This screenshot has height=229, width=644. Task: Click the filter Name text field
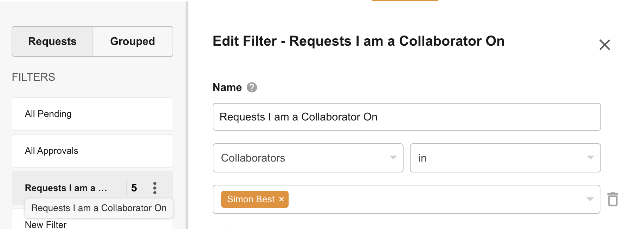[x=406, y=117]
